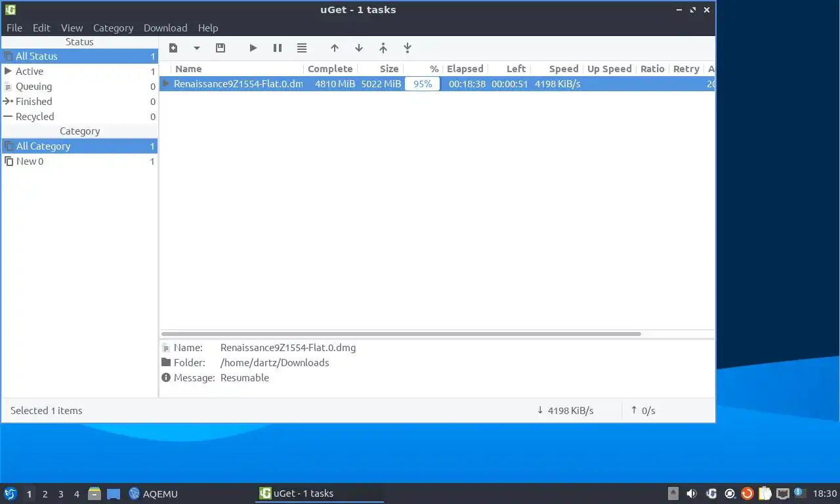Click the file name in details pane

288,348
